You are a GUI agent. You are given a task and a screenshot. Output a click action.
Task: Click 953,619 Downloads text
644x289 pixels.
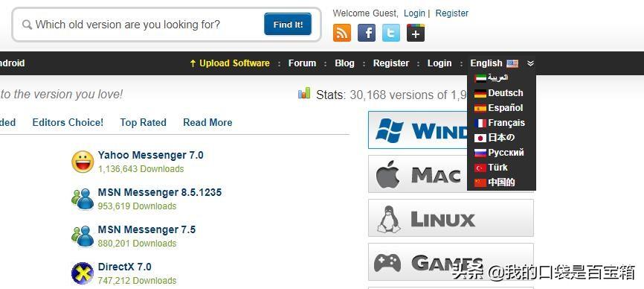tap(137, 206)
